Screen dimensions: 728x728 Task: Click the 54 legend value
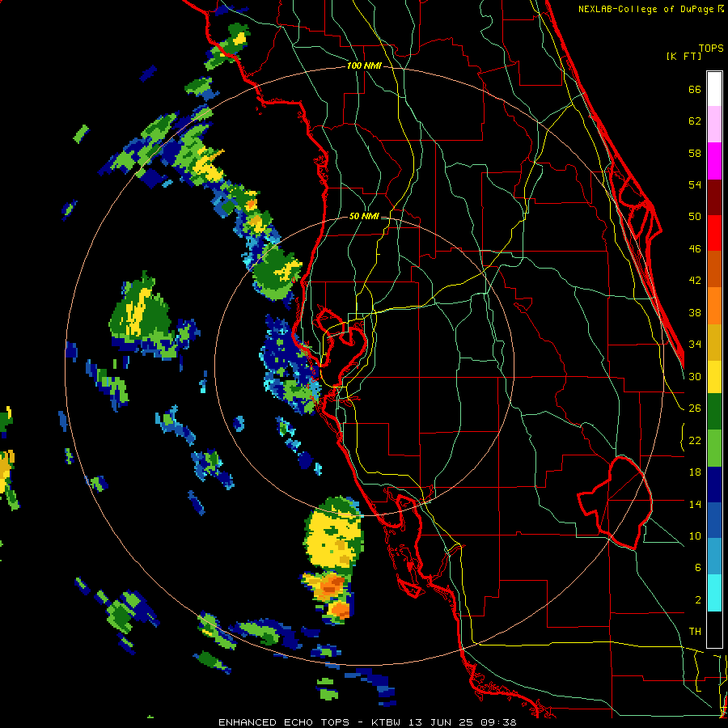click(x=695, y=184)
